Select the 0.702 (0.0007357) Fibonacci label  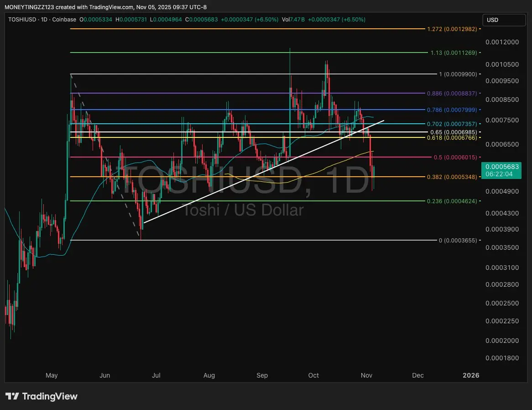click(x=452, y=124)
